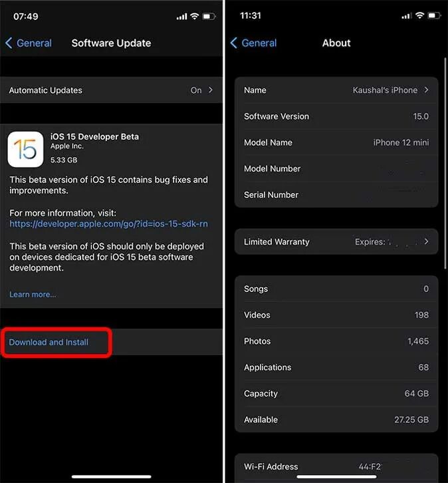Open Automatic Updates row chevron
Screen dimensions: 448x483
(211, 90)
